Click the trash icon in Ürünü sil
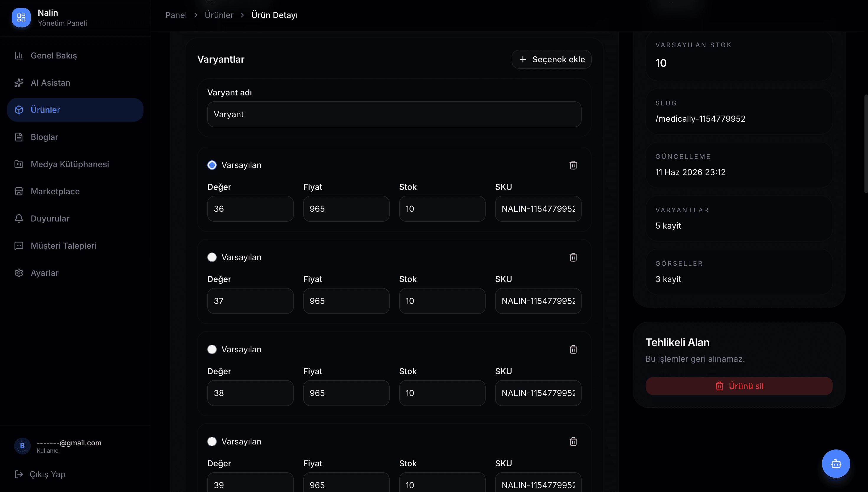The image size is (868, 492). click(719, 386)
